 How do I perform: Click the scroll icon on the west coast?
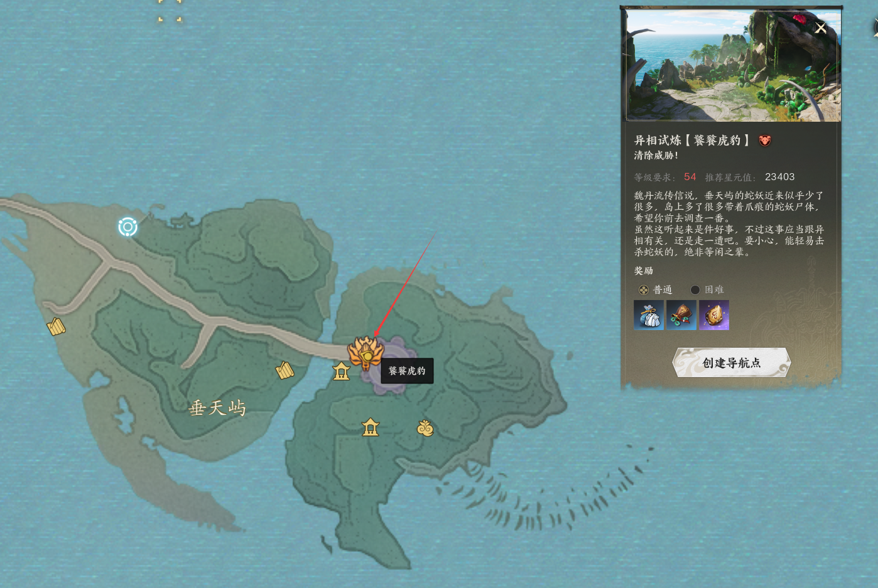point(56,326)
